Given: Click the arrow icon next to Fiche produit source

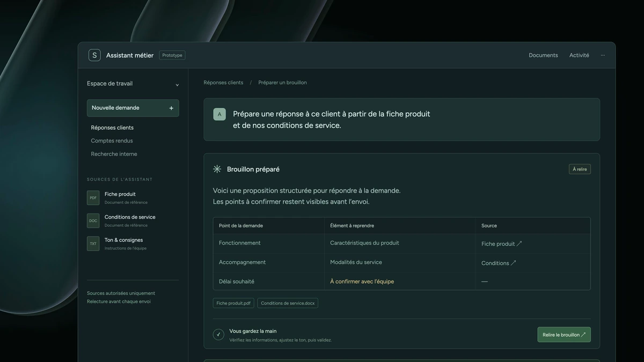Looking at the screenshot, I should tap(519, 243).
